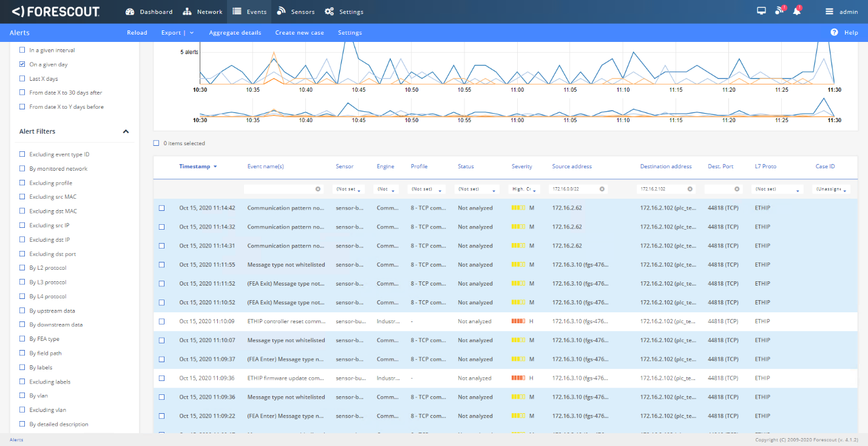868x446 pixels.
Task: Open the Severity filter dropdown
Action: click(x=524, y=189)
